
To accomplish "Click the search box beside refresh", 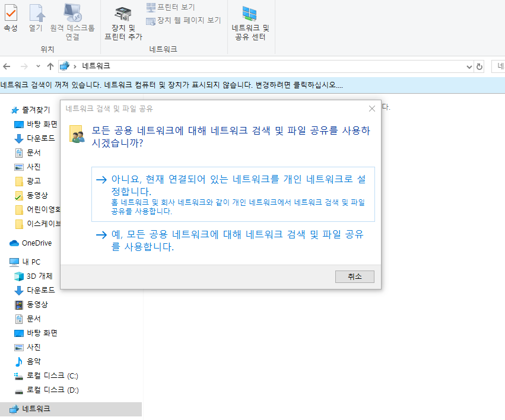I will pos(498,66).
